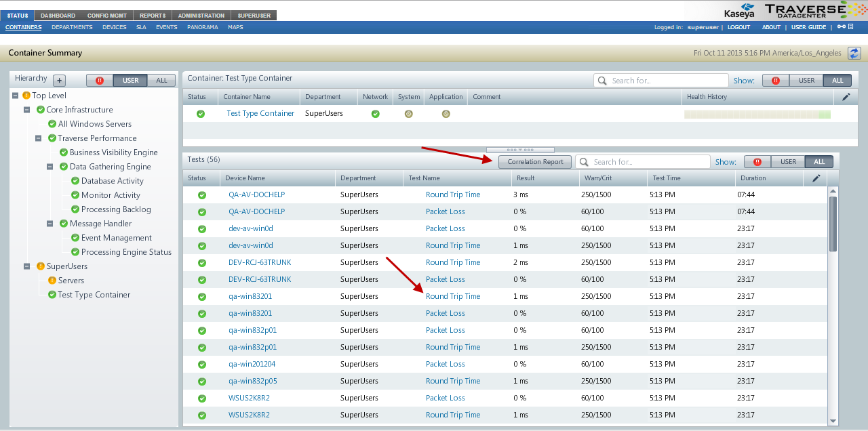
Task: Click the refresh icon beside the timestamp
Action: point(854,53)
